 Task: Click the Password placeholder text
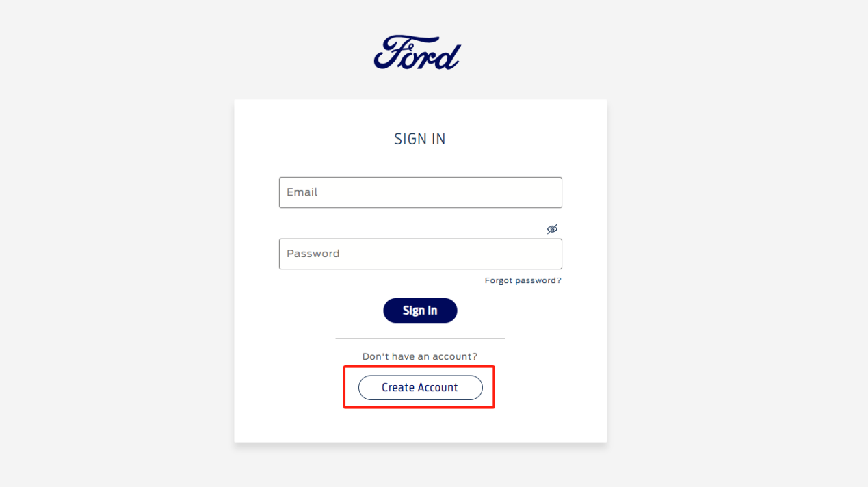(x=313, y=254)
